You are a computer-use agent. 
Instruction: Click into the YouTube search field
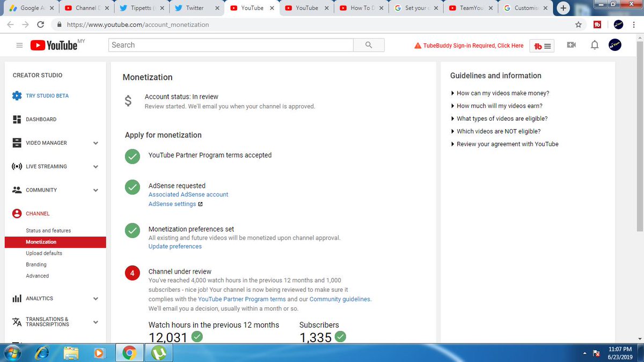point(231,45)
